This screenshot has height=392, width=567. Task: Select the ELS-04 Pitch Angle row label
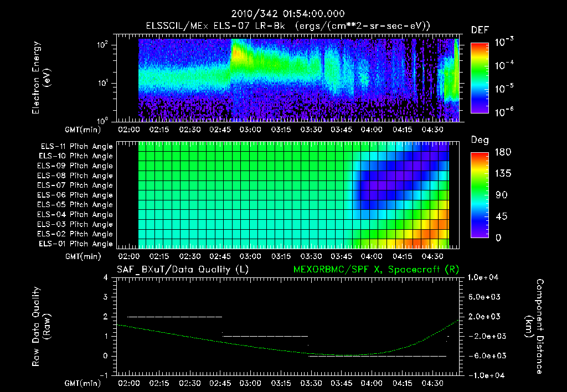pyautogui.click(x=75, y=214)
